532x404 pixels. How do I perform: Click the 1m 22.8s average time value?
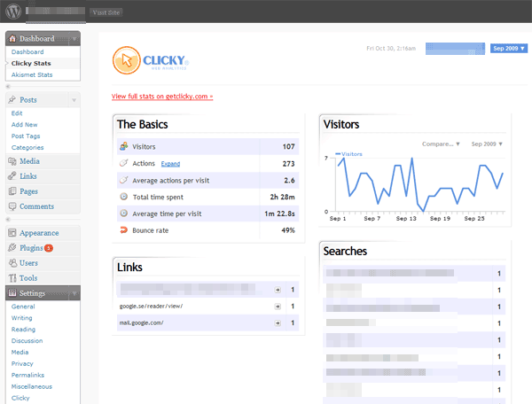tap(279, 214)
